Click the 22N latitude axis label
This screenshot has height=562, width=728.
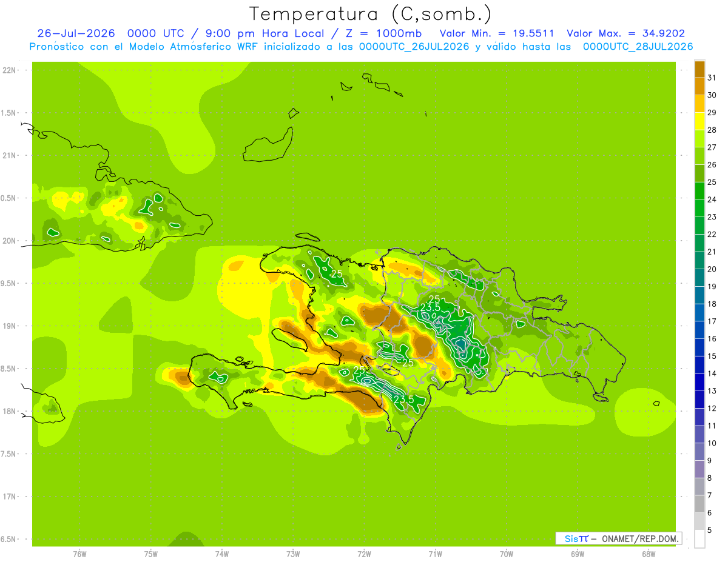pos(9,70)
